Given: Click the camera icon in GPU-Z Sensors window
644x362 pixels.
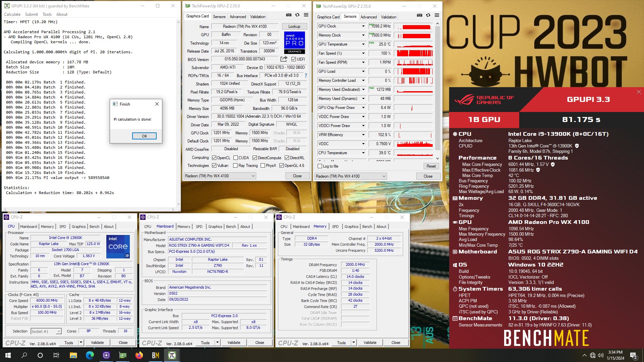Looking at the screenshot, I should click(x=419, y=15).
